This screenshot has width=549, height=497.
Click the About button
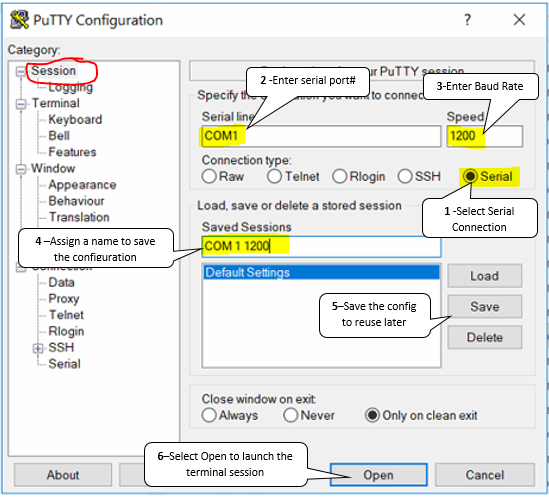(63, 475)
